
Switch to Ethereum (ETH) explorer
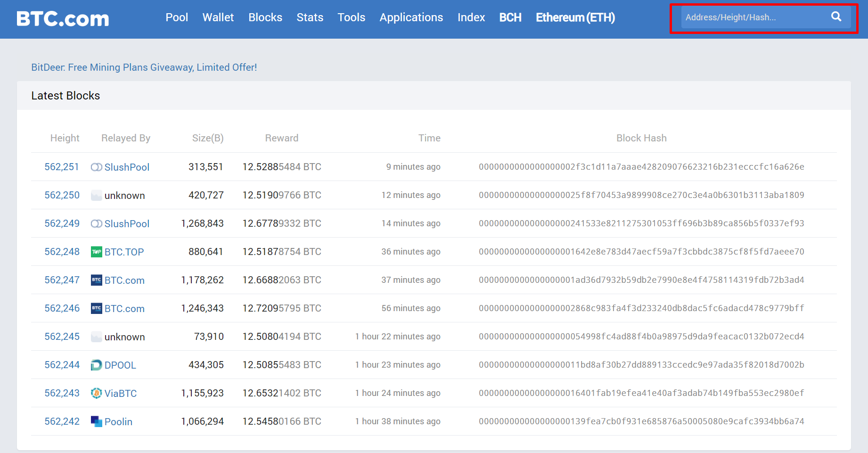coord(575,17)
